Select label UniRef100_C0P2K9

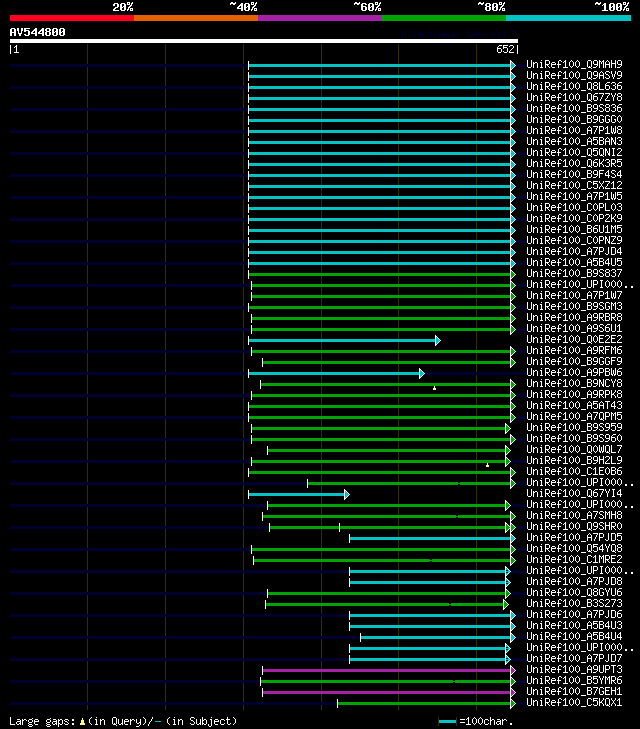[574, 219]
